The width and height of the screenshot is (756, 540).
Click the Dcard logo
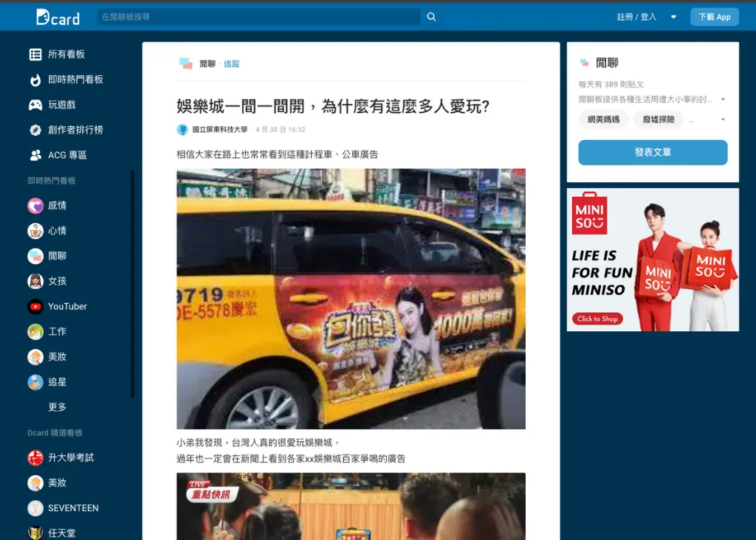58,18
